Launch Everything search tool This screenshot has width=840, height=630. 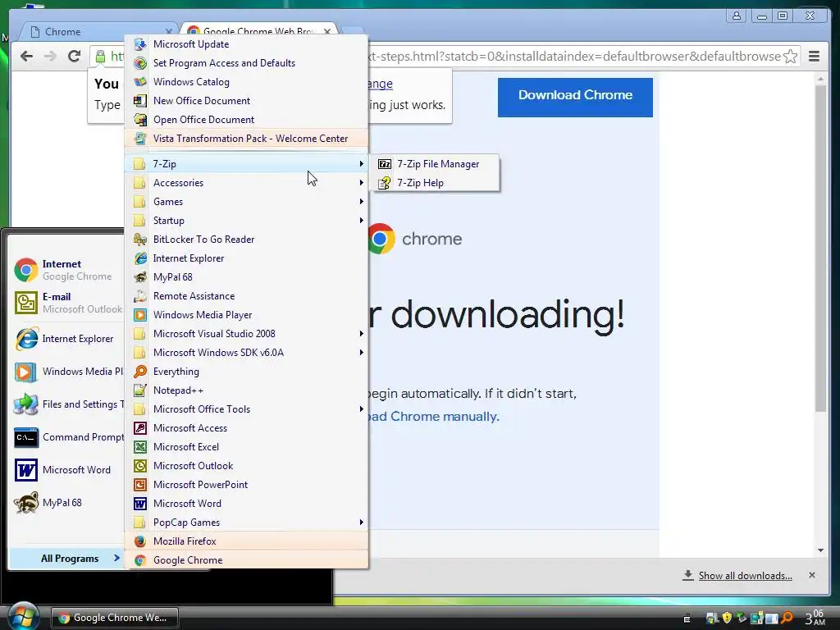pyautogui.click(x=246, y=372)
